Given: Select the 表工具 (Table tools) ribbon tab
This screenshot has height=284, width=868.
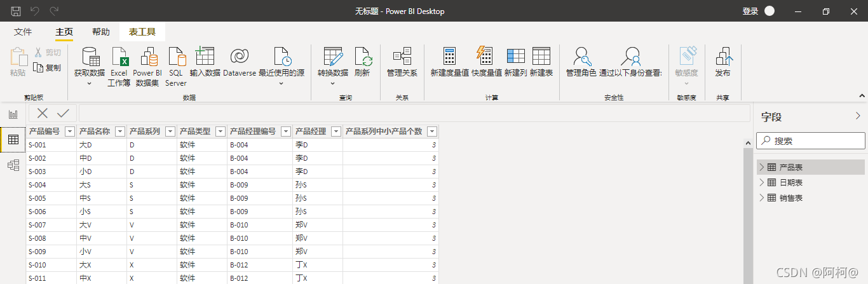Looking at the screenshot, I should (142, 32).
